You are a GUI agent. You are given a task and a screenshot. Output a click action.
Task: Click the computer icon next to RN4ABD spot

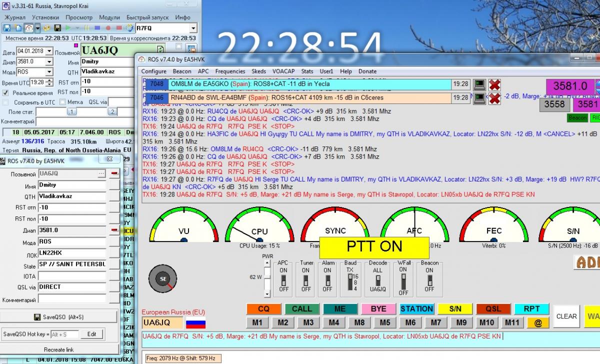point(479,98)
